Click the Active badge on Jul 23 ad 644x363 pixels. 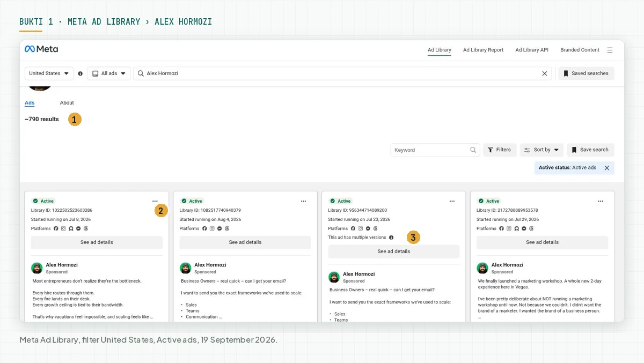point(340,201)
